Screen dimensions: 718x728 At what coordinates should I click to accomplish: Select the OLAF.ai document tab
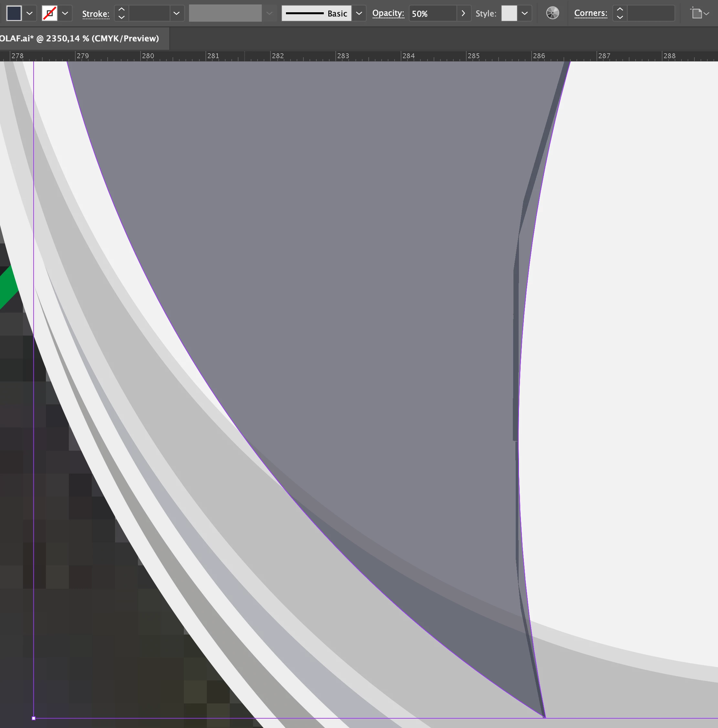(79, 38)
